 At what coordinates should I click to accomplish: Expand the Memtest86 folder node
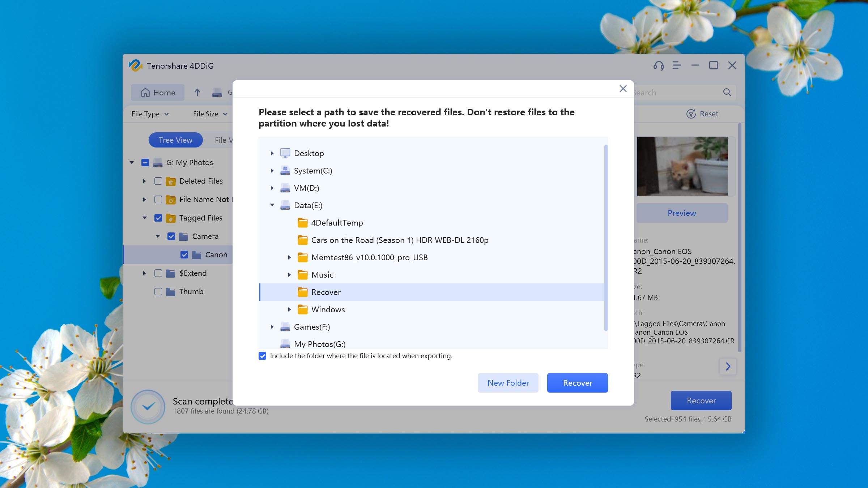(289, 257)
